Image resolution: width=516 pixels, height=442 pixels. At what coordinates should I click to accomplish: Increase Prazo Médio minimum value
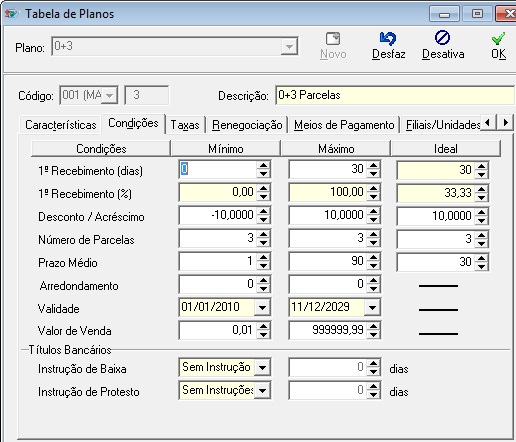(x=263, y=257)
